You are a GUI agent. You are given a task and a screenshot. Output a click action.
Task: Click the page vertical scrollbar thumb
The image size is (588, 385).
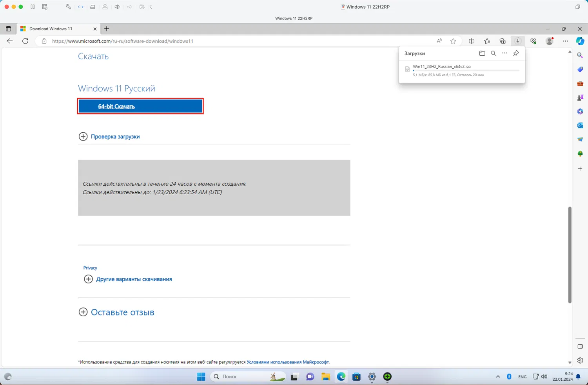pyautogui.click(x=570, y=255)
